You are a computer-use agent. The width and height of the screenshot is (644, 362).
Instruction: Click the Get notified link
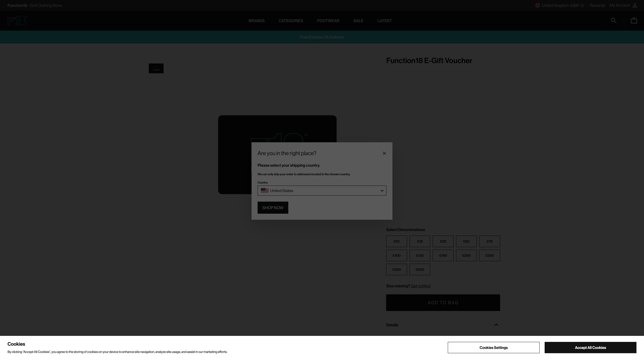pyautogui.click(x=420, y=286)
